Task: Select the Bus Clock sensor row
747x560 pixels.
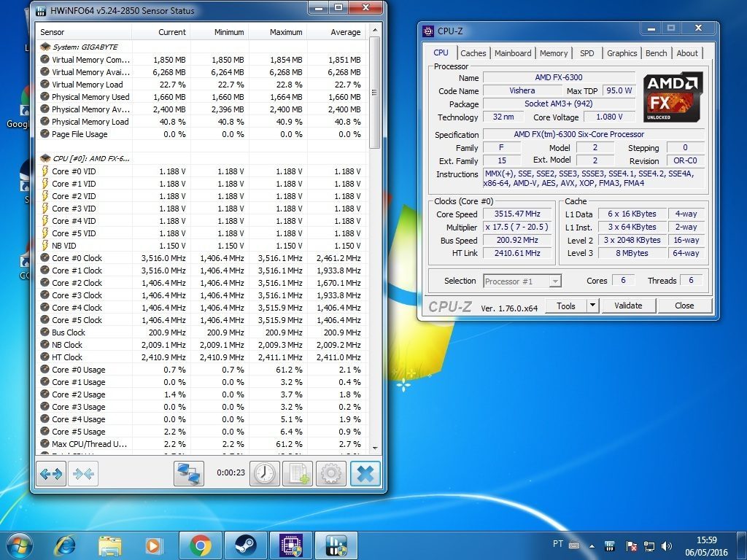Action: pyautogui.click(x=201, y=332)
